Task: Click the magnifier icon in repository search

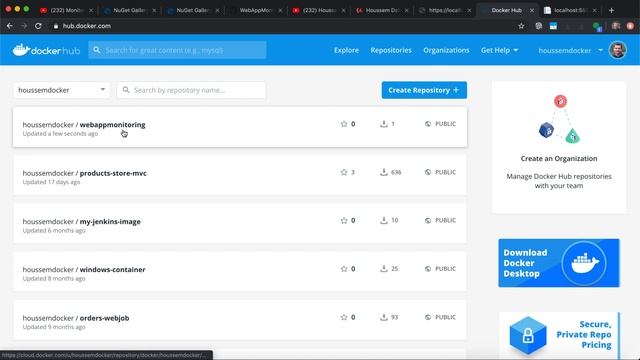Action: [x=126, y=90]
